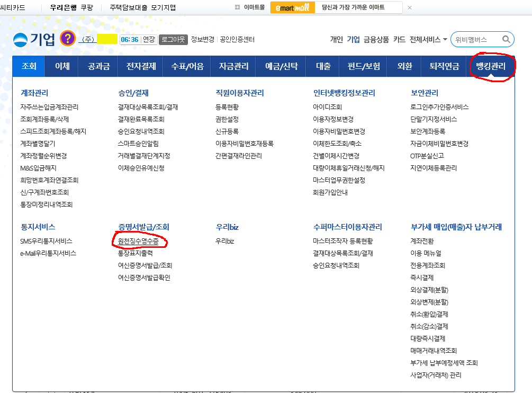Select 마스터업무권한설정 menu item
The image size is (532, 393).
[x=339, y=180]
